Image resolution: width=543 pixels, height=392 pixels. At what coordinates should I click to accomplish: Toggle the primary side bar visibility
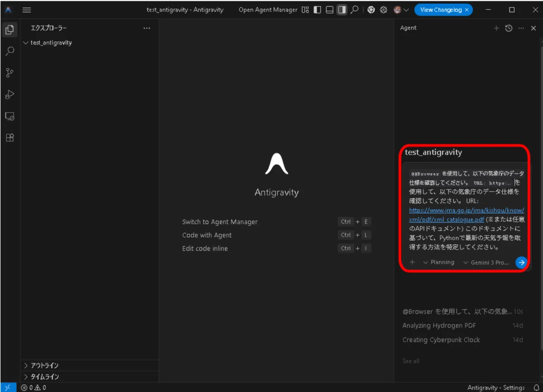318,9
